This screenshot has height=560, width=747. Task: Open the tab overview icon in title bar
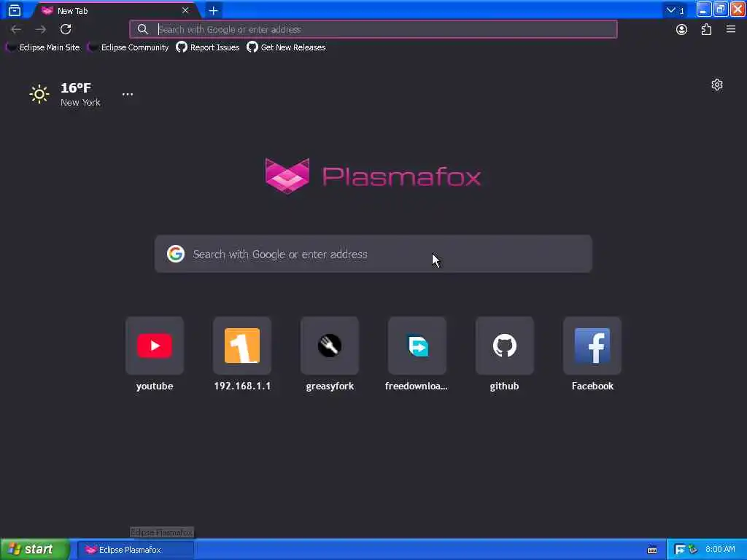pyautogui.click(x=15, y=10)
